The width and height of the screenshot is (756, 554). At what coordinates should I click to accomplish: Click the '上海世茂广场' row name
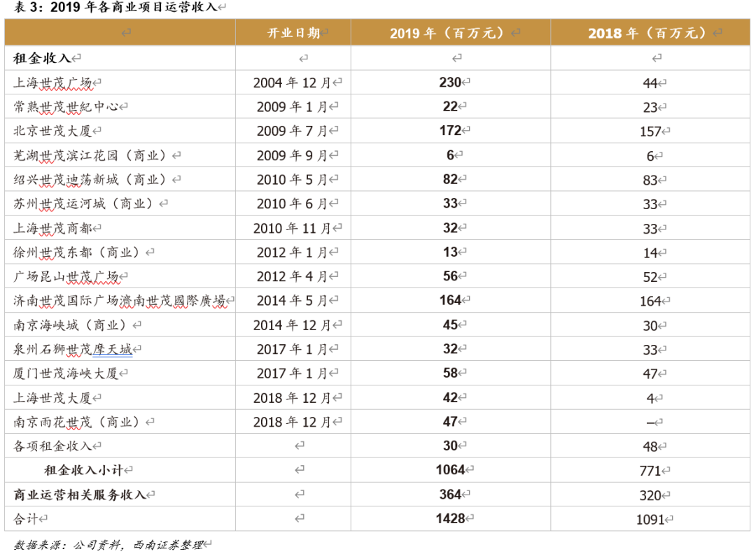point(52,83)
